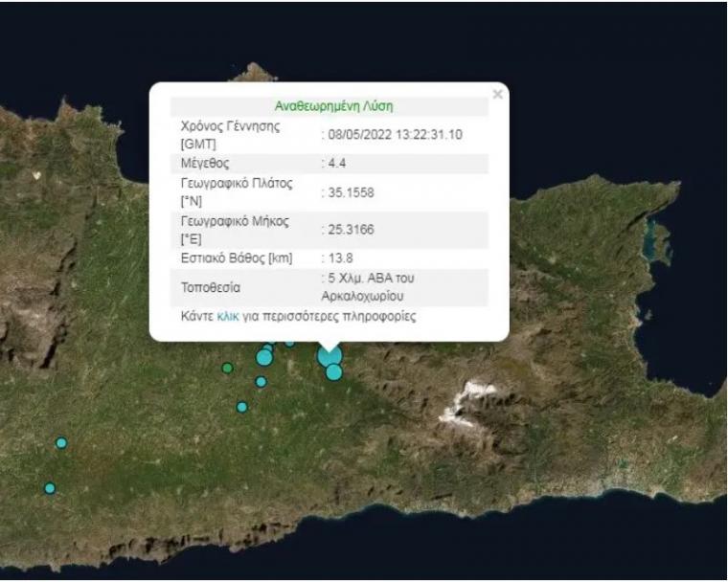Click the 'Τοποθεσία' row label
Screen dimensions: 728x582
(x=210, y=287)
